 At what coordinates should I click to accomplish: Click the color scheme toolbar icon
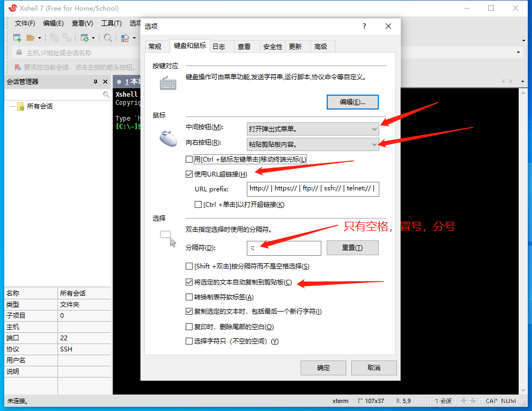[125, 38]
